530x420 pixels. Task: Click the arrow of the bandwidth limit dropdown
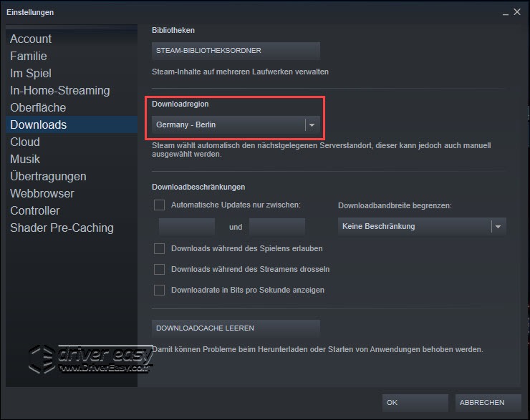pyautogui.click(x=498, y=227)
